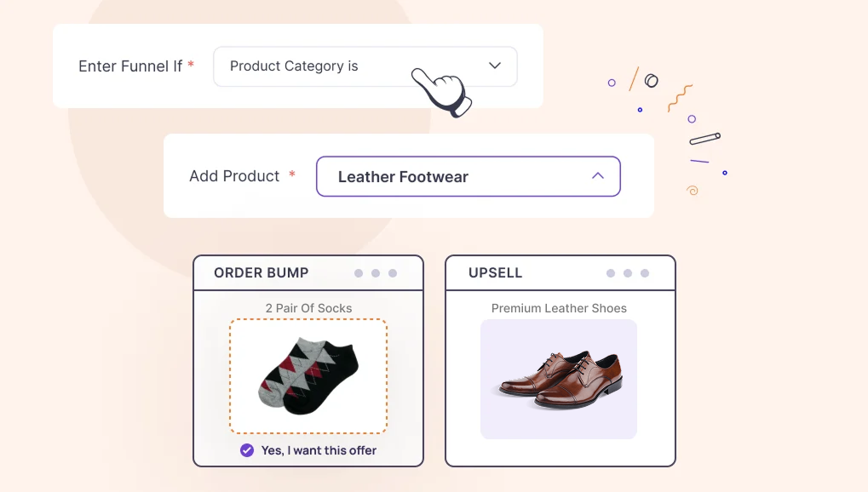Click the three-dot icon on ORDER BUMP card
The height and width of the screenshot is (492, 868).
pyautogui.click(x=376, y=273)
